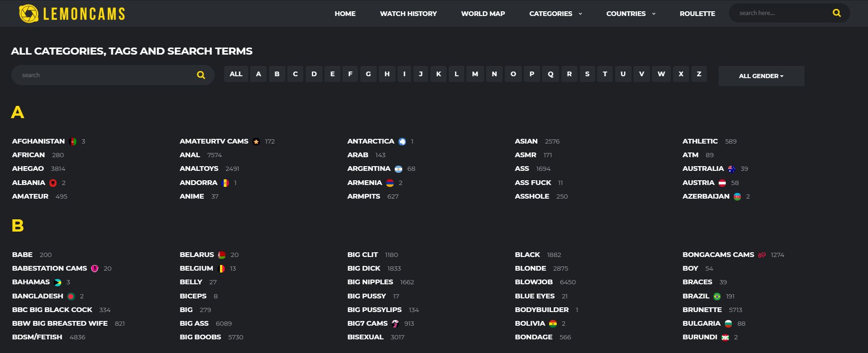The image size is (868, 353).
Task: Open the Amateur category link
Action: coord(30,196)
